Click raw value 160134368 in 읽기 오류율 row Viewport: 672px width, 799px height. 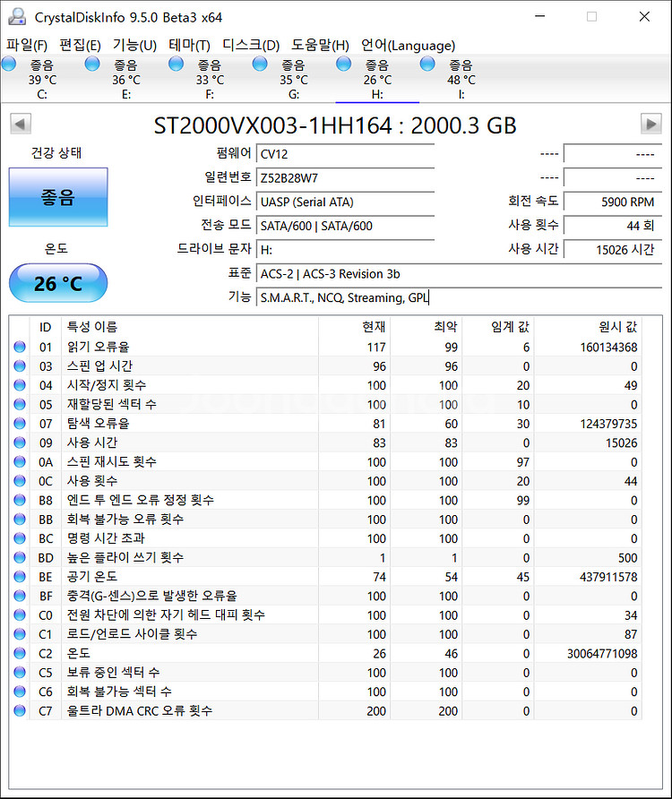(x=608, y=348)
